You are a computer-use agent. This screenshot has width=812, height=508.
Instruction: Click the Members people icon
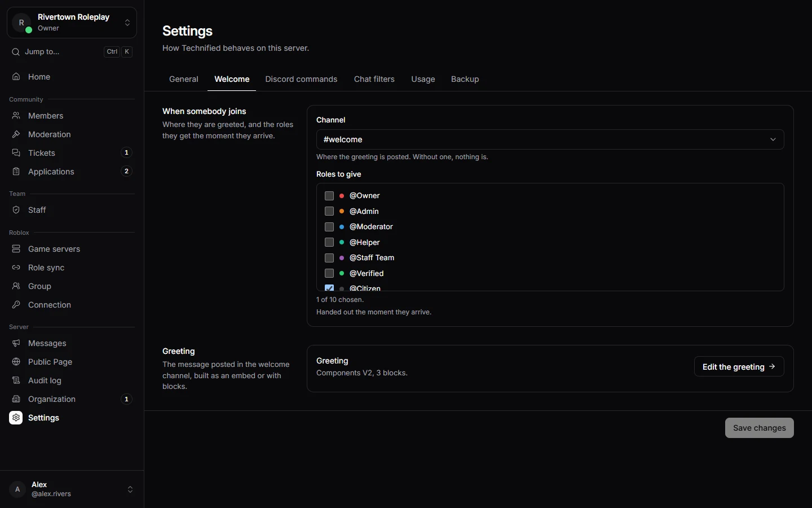point(16,116)
